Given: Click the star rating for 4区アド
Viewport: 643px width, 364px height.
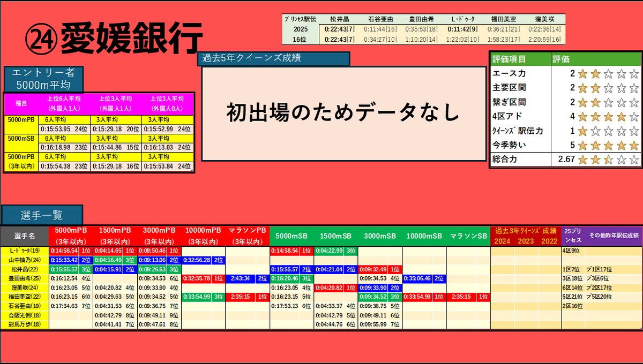Looking at the screenshot, I should point(609,116).
